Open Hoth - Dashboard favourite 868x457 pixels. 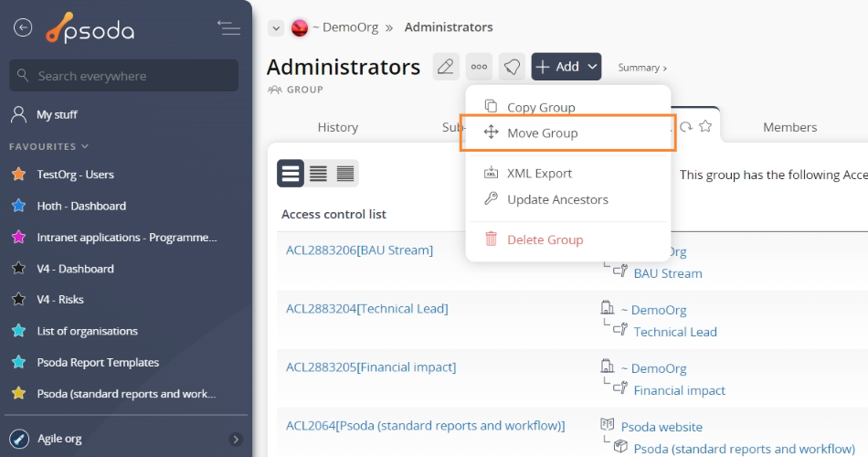tap(81, 206)
